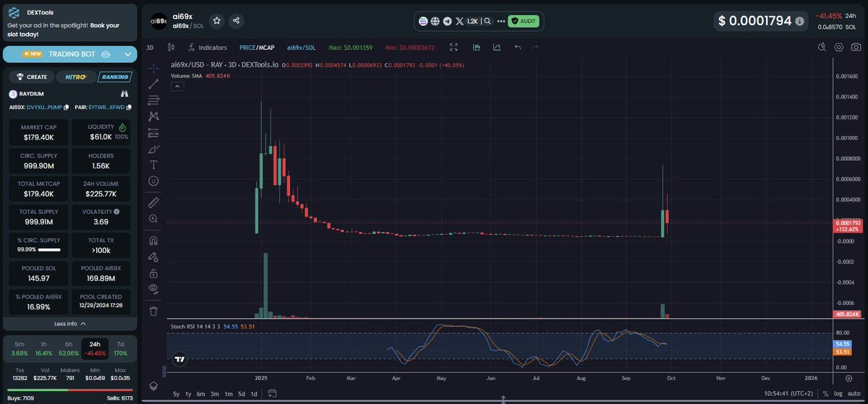Select the Text annotation tool
Screen dimensions: 868x404
coord(153,164)
